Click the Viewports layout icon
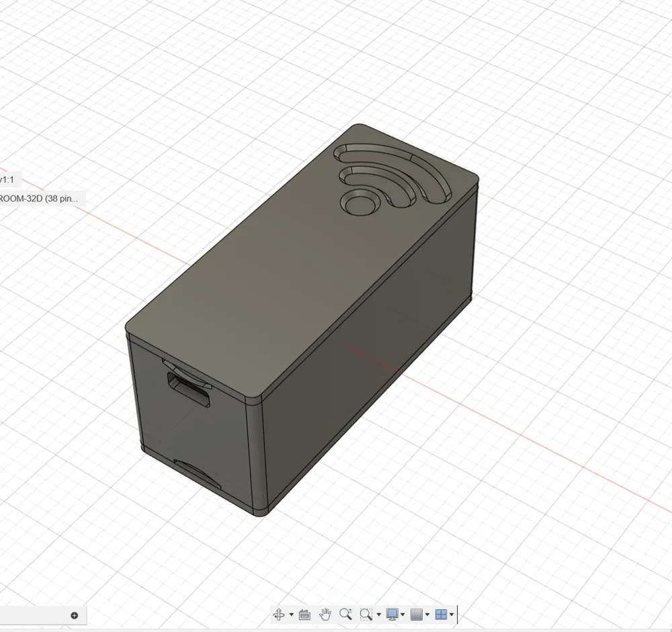The height and width of the screenshot is (632, 672). (x=441, y=615)
